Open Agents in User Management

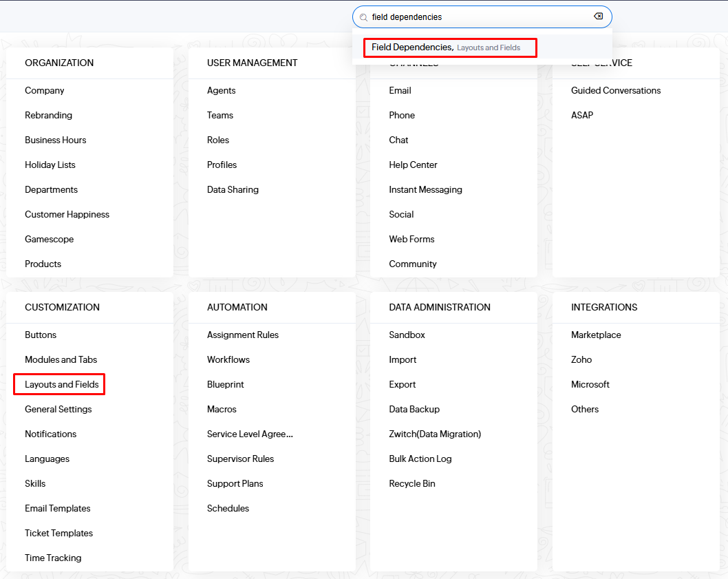pyautogui.click(x=222, y=90)
